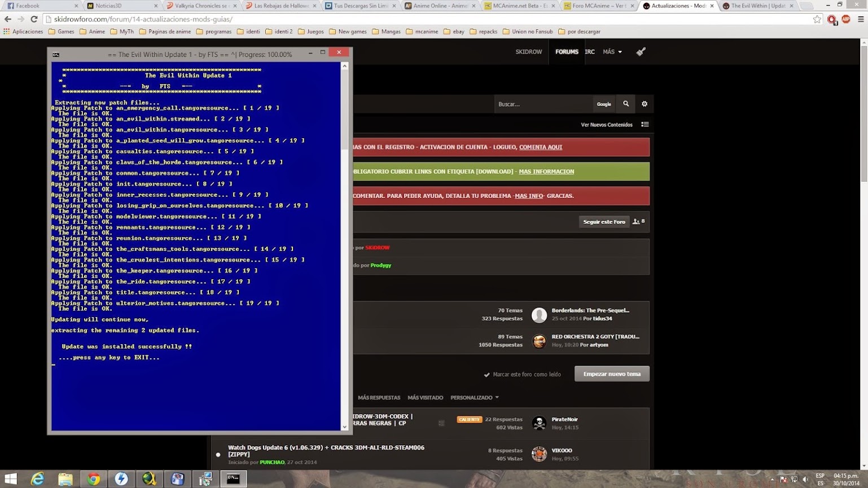868x488 pixels.
Task: Open The Evil Within Update tab
Action: [x=757, y=6]
